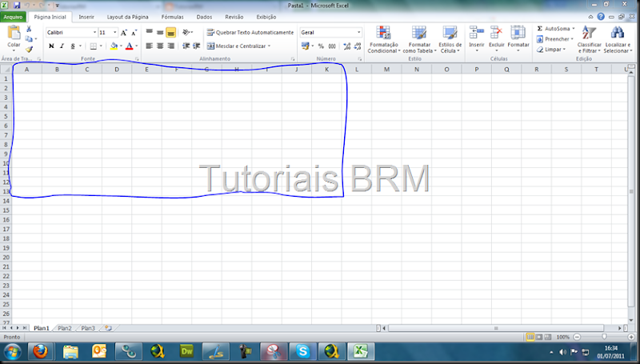Center cell text horizontally
The image size is (640, 364).
pyautogui.click(x=160, y=46)
